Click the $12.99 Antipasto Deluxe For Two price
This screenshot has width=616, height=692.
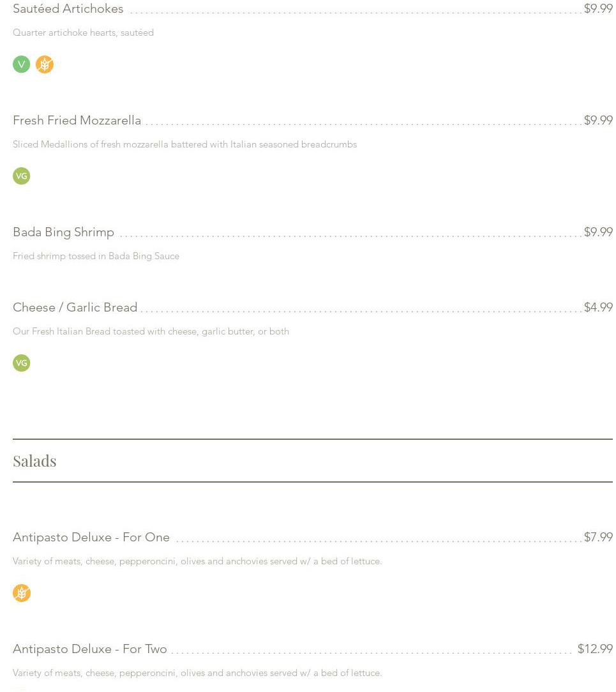tap(595, 649)
